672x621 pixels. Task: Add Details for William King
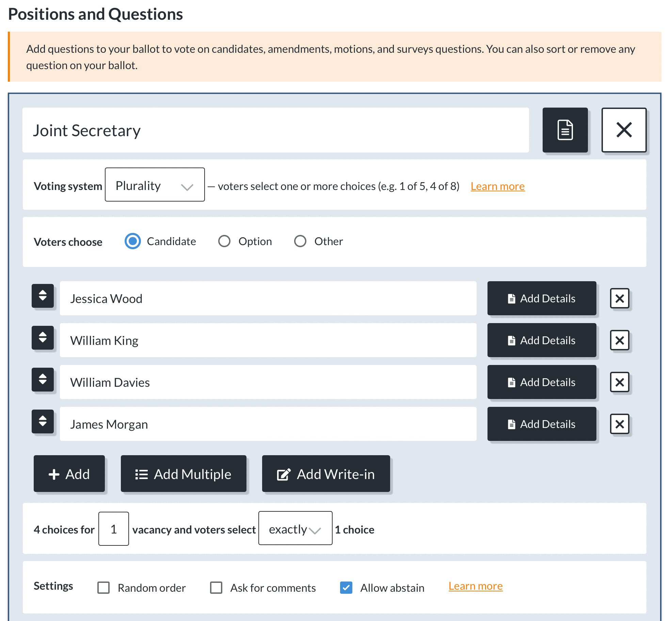(x=542, y=340)
